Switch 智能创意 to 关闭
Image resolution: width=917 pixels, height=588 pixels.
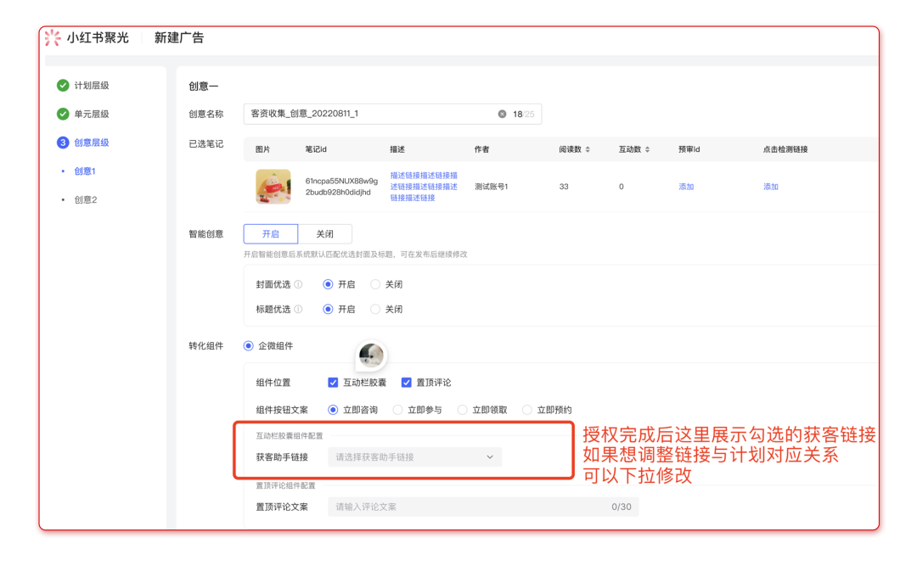[x=324, y=234]
